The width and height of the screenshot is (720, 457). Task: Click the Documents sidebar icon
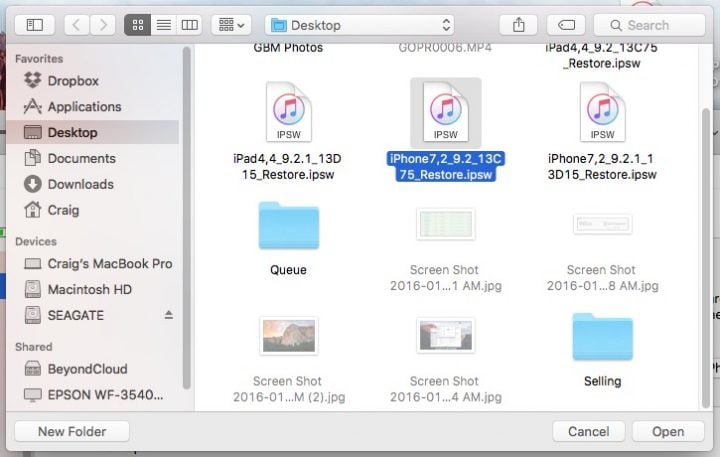(x=32, y=158)
